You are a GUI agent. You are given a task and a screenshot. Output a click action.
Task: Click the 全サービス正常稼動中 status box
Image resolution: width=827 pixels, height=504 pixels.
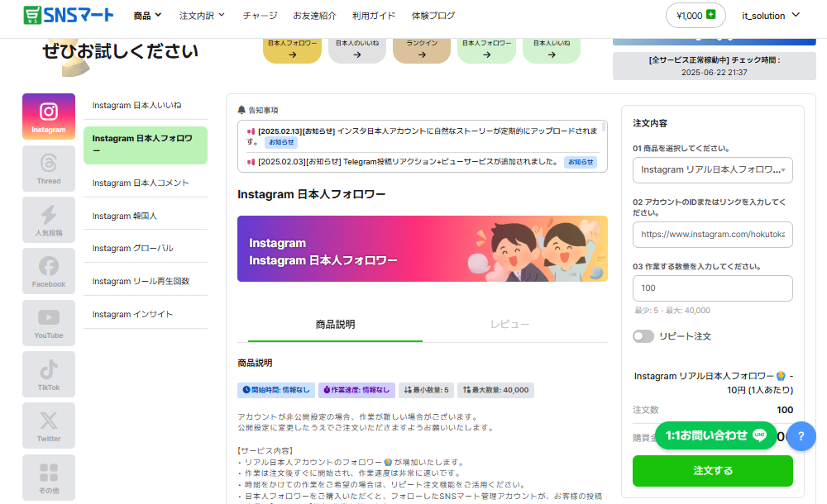coord(715,66)
